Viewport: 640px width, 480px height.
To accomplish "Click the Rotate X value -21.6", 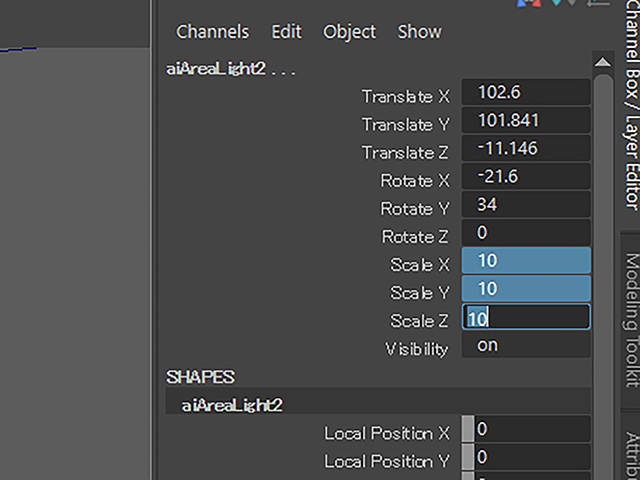I will point(526,177).
